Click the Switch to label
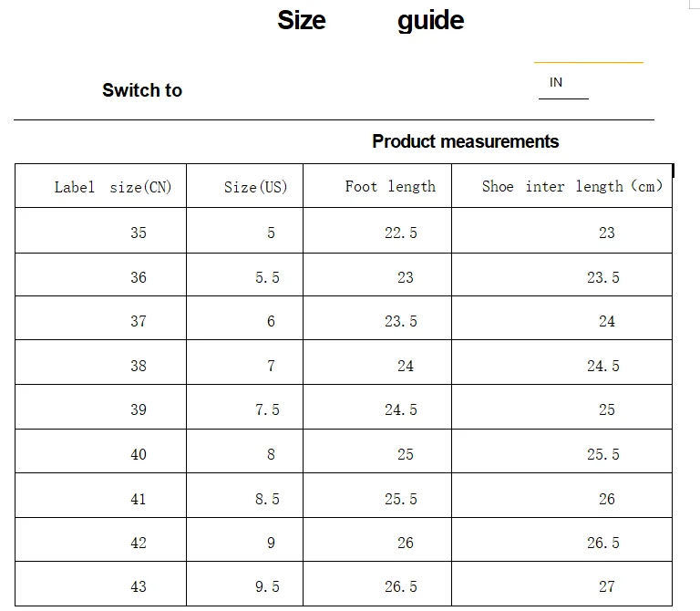 coord(142,90)
